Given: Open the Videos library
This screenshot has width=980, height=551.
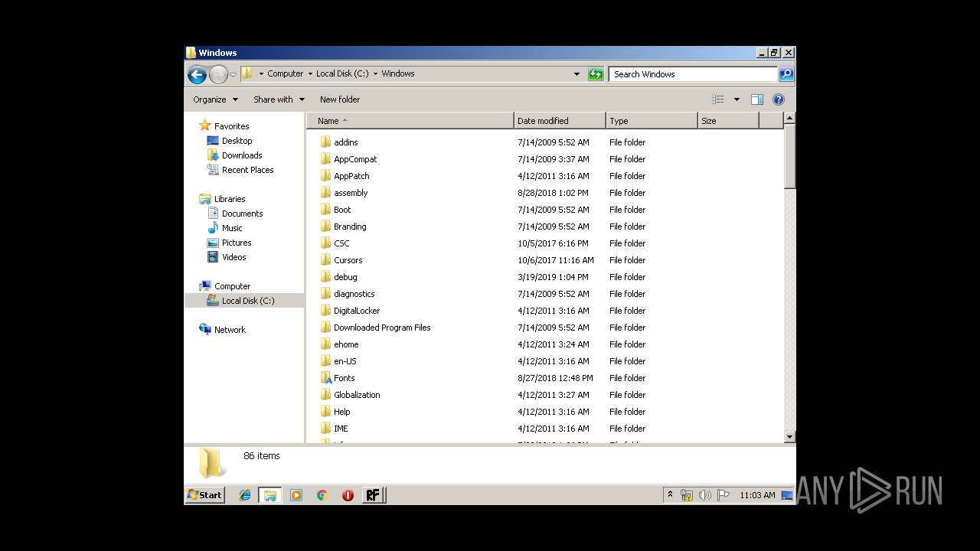Looking at the screenshot, I should [x=234, y=257].
